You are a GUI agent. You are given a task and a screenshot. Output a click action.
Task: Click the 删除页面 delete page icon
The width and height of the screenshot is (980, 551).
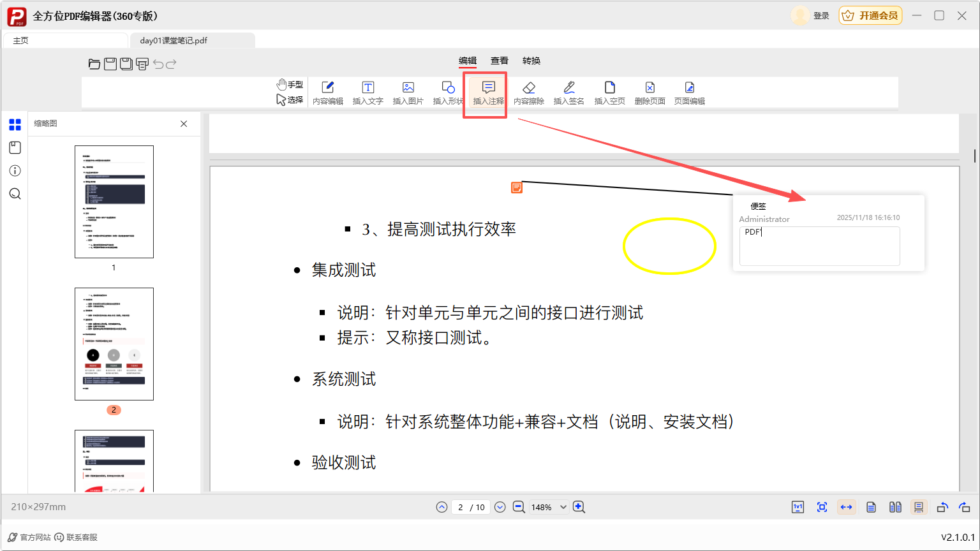(x=650, y=92)
